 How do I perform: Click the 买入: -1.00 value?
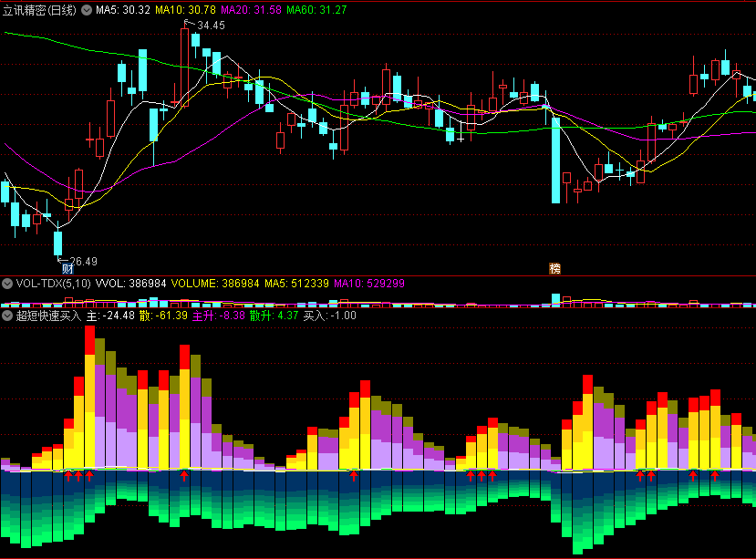(329, 316)
